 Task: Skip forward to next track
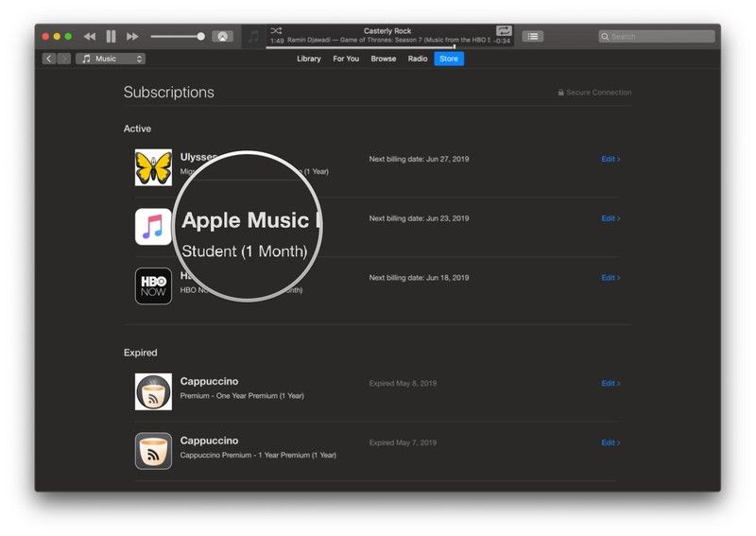click(x=132, y=36)
